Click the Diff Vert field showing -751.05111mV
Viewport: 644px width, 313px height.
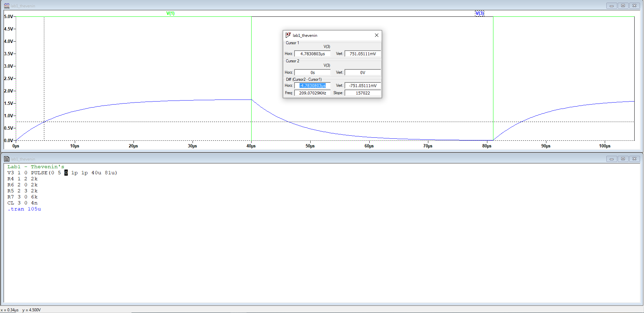point(363,85)
